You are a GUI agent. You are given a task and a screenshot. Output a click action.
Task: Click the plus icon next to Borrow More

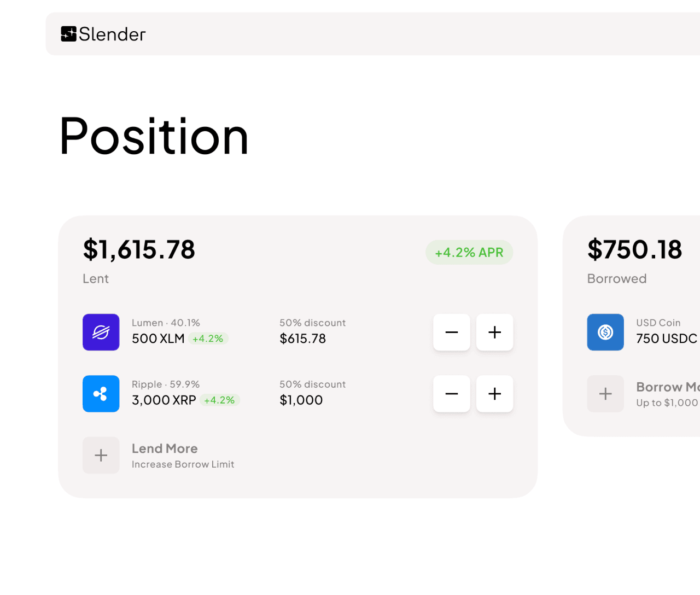coord(605,394)
